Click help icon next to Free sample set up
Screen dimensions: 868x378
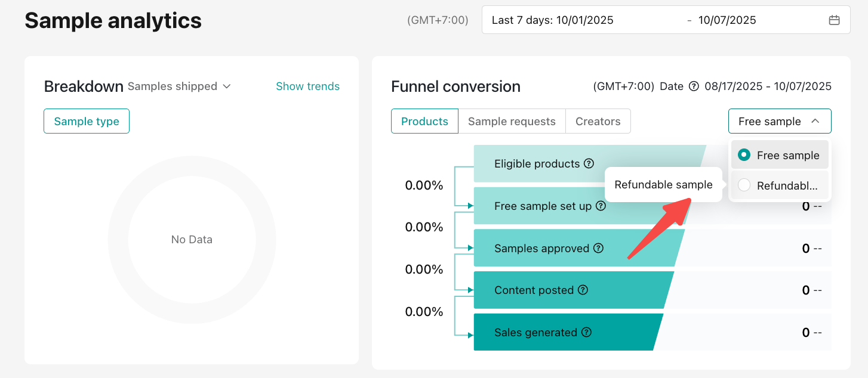coord(601,206)
